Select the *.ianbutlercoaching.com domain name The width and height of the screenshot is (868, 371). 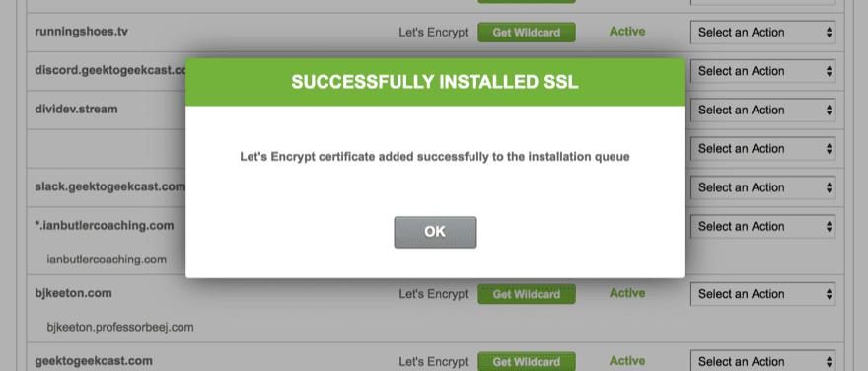(x=105, y=225)
